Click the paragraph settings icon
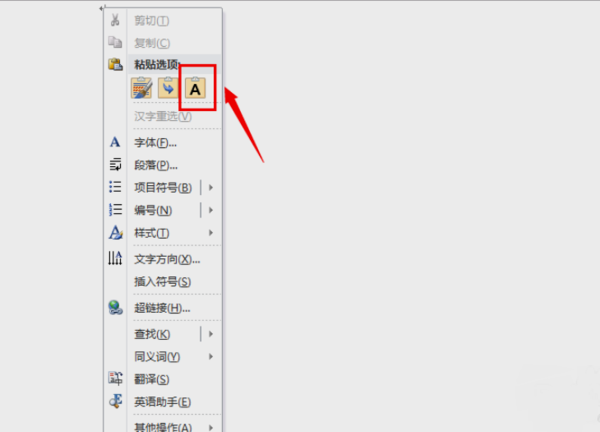 (115, 165)
